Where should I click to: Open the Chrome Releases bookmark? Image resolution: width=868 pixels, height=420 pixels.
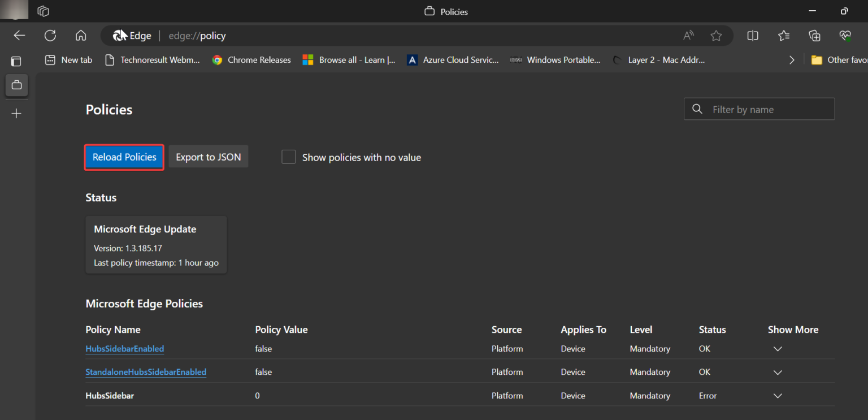[x=251, y=59]
